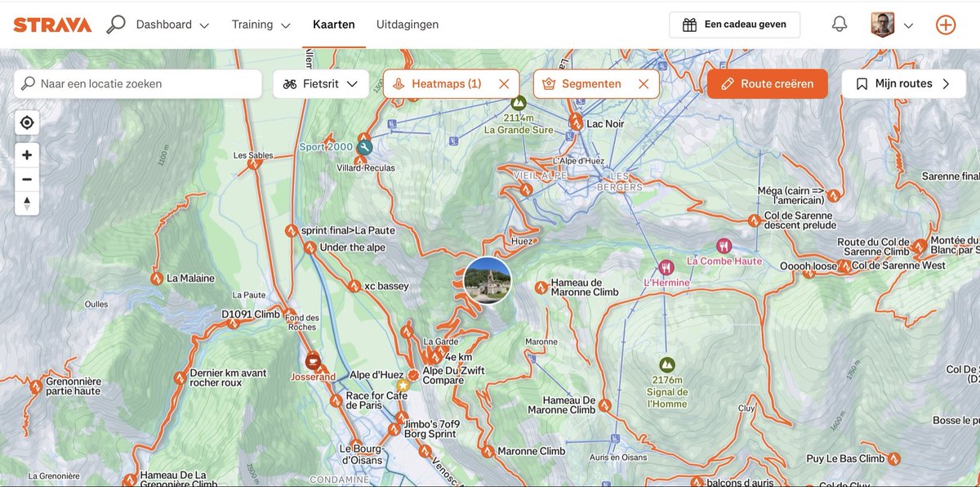Expand the Mijn routes panel

coord(903,84)
